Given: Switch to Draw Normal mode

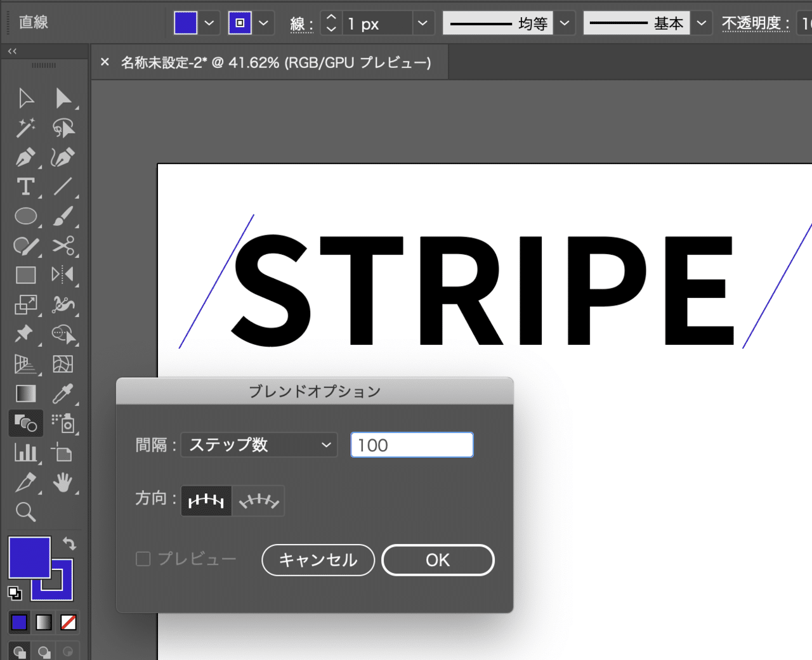Looking at the screenshot, I should [x=20, y=652].
